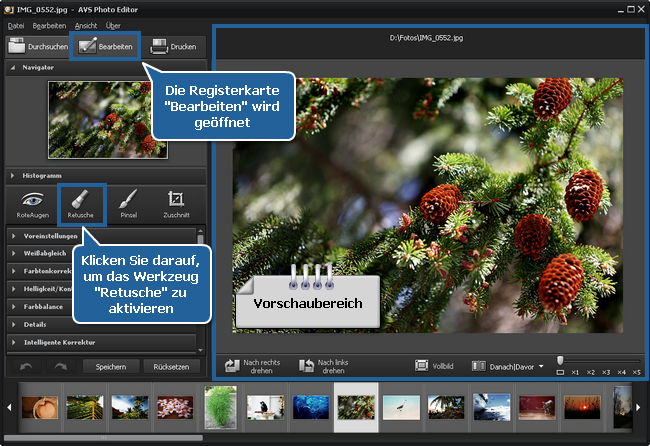The height and width of the screenshot is (446, 650).
Task: Click the Navigator preview image
Action: click(x=108, y=120)
